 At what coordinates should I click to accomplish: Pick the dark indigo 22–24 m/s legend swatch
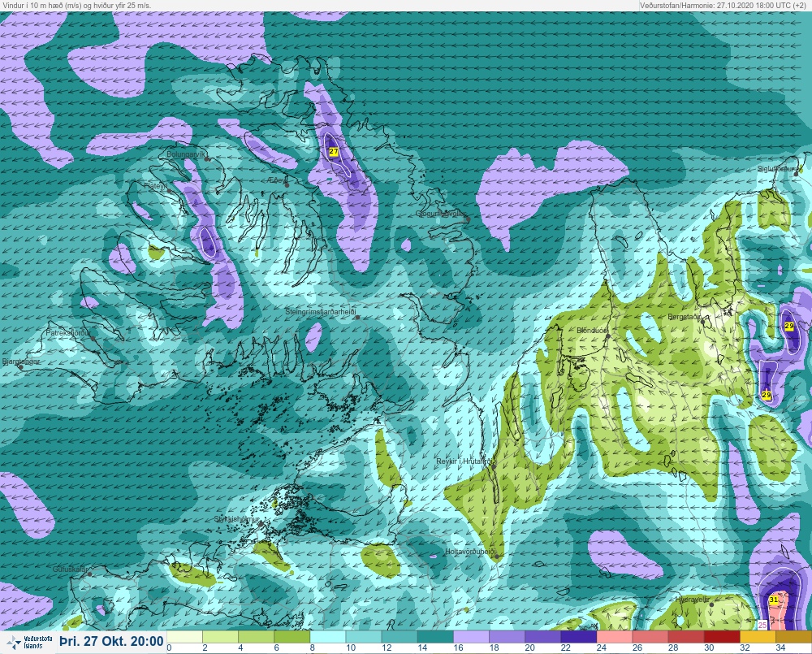pos(579,637)
